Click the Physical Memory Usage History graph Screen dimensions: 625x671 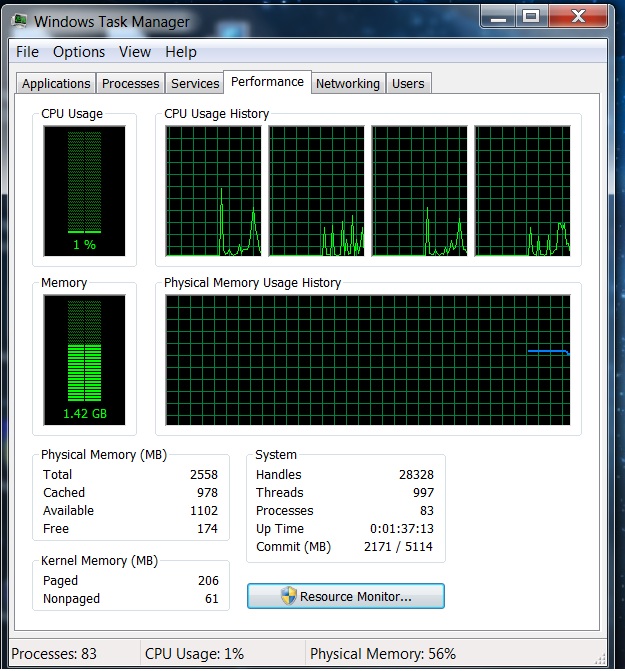(x=368, y=360)
